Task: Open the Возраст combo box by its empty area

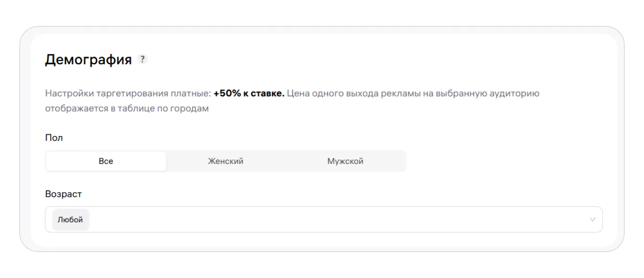Action: (335, 220)
